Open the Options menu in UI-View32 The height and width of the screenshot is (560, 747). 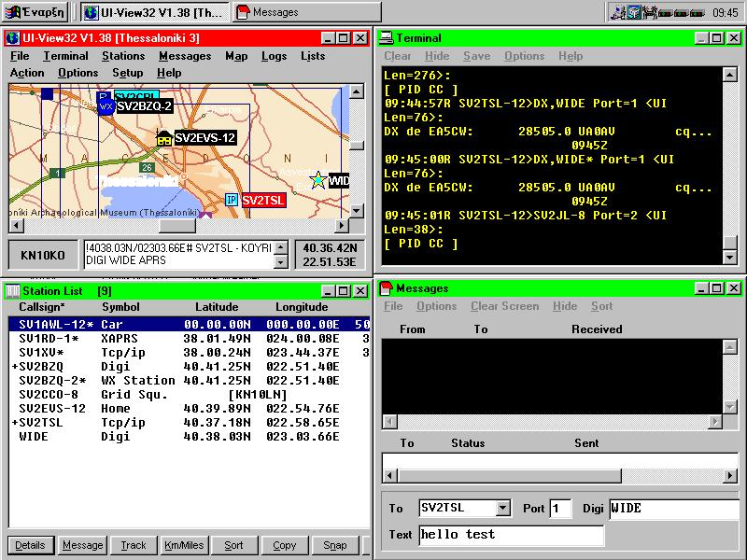(78, 73)
